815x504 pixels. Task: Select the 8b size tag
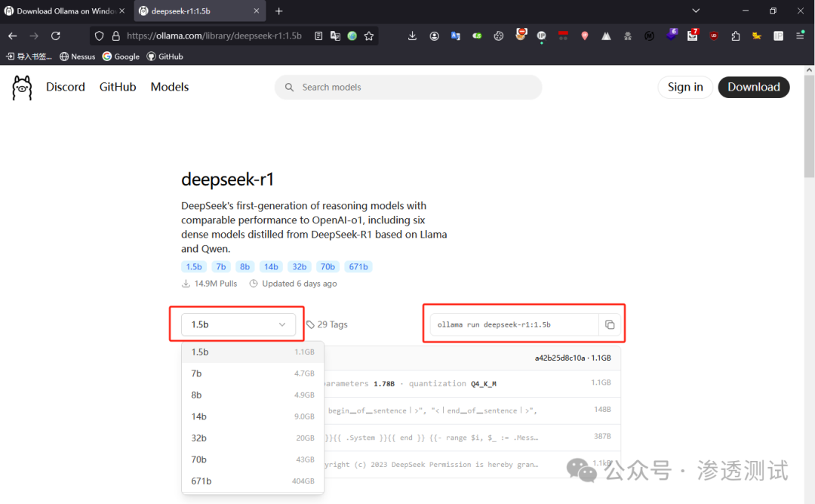coord(244,266)
